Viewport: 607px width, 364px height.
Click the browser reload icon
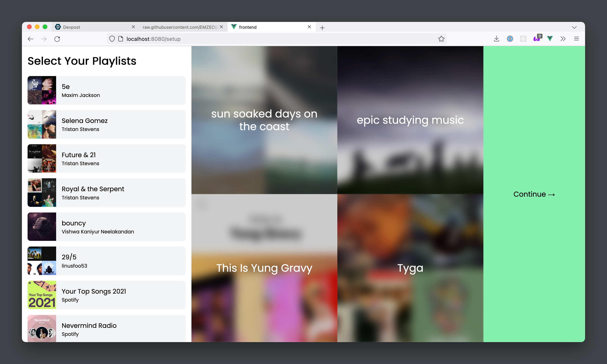pyautogui.click(x=57, y=39)
